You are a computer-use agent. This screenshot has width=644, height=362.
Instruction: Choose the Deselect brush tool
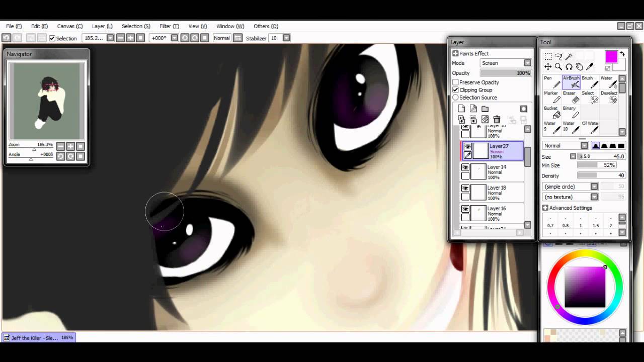tap(609, 97)
